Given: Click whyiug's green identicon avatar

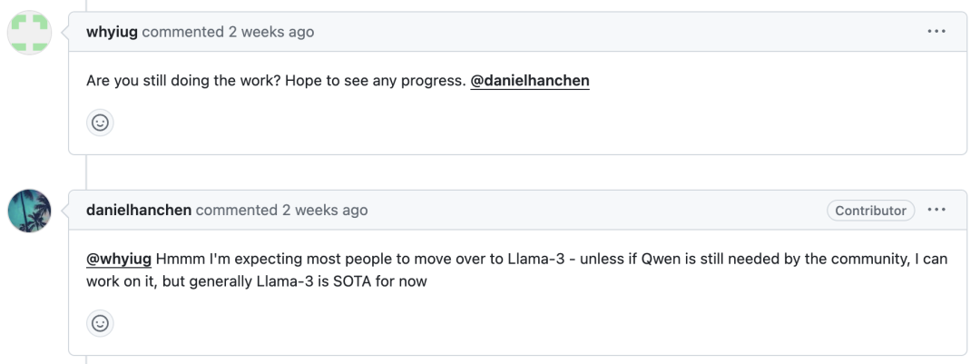Looking at the screenshot, I should [29, 32].
